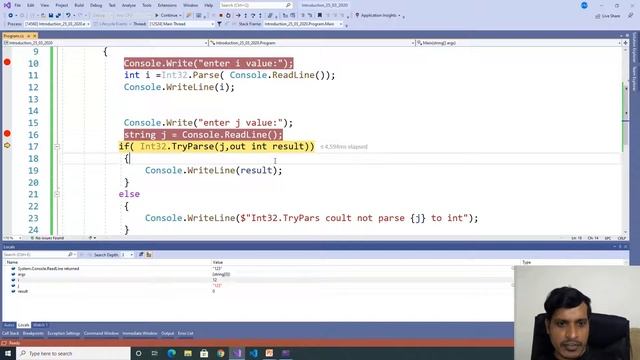Open the Breakpoints tab

[33, 333]
